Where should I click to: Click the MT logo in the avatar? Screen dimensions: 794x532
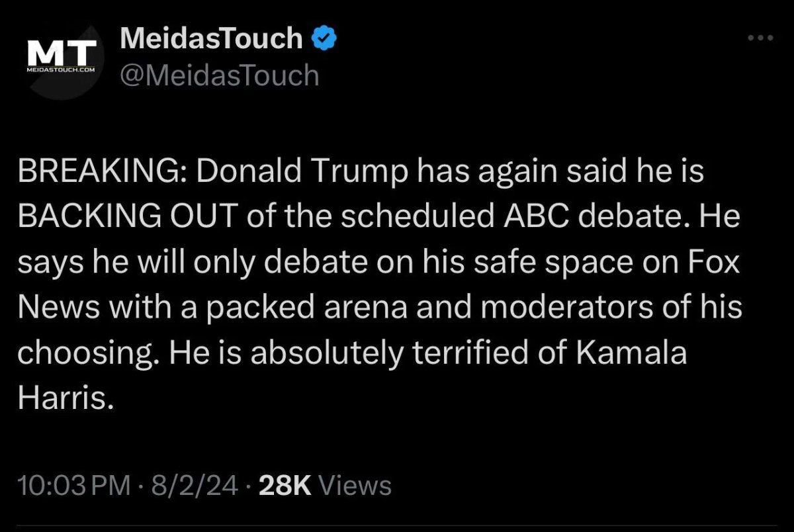[x=61, y=53]
